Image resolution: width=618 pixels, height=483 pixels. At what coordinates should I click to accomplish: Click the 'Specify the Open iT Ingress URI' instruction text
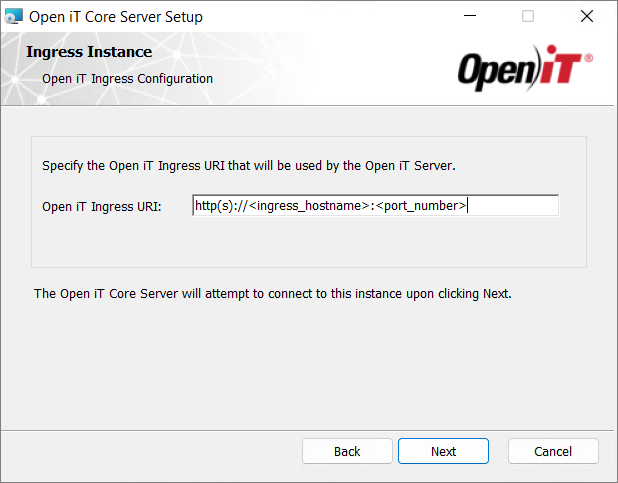[249, 166]
